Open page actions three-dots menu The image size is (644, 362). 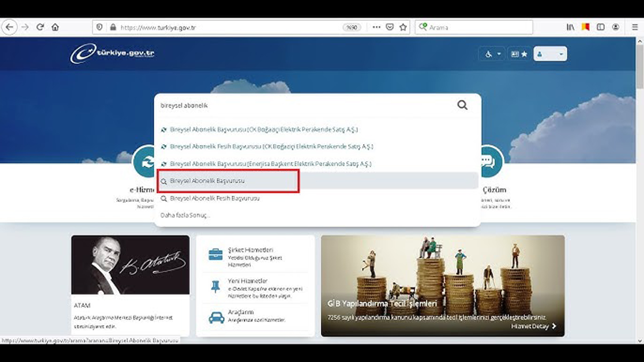coord(376,27)
